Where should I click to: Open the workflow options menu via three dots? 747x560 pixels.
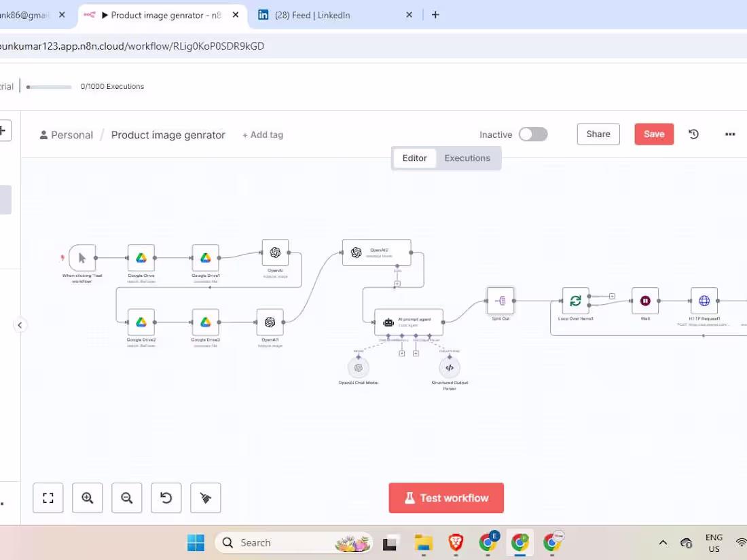point(730,134)
